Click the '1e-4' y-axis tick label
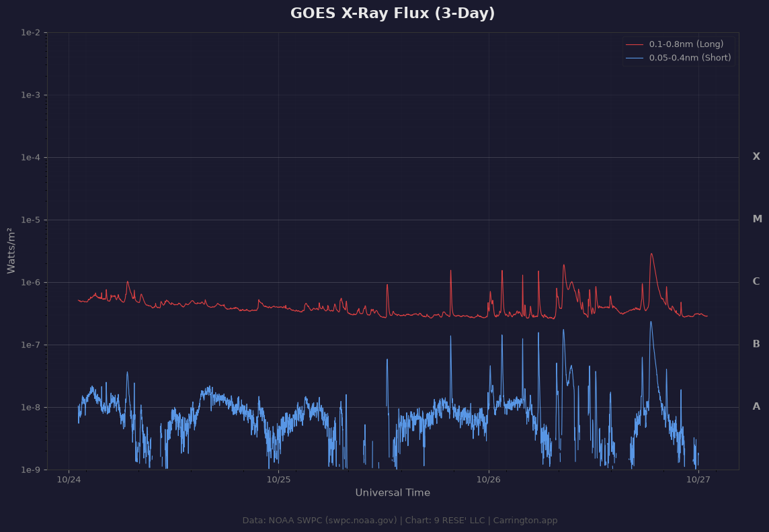Image resolution: width=769 pixels, height=532 pixels. pos(30,158)
